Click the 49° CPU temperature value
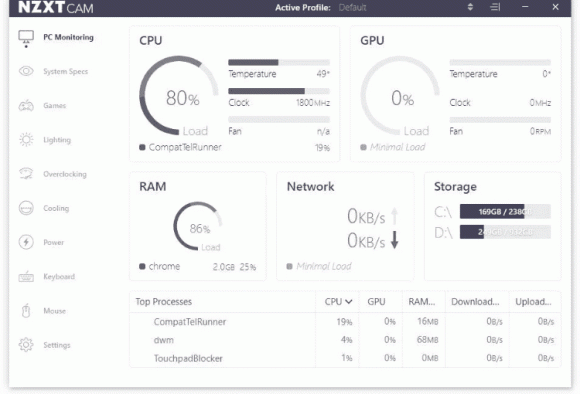 point(323,74)
